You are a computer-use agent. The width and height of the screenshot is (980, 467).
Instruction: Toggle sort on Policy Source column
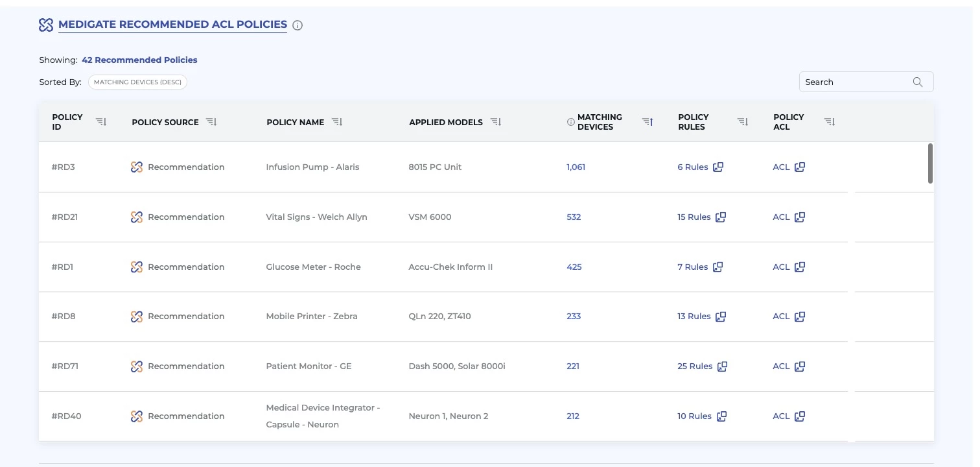click(x=211, y=121)
